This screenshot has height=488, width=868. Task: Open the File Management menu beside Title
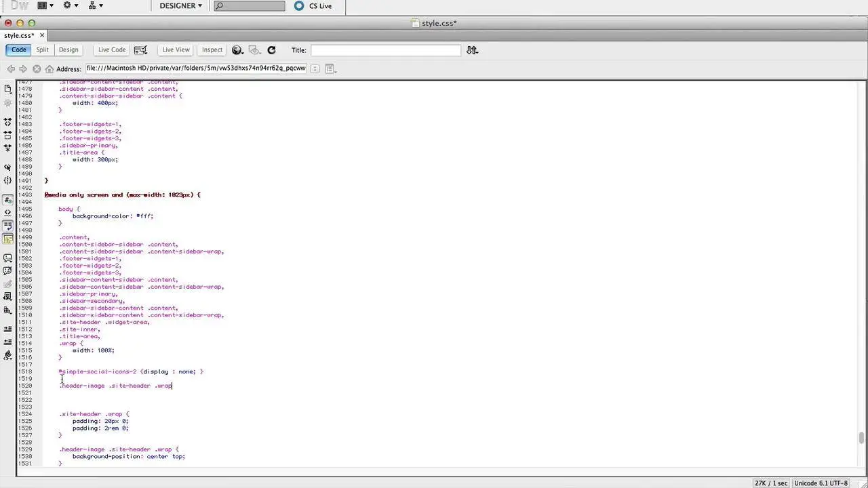tap(473, 50)
